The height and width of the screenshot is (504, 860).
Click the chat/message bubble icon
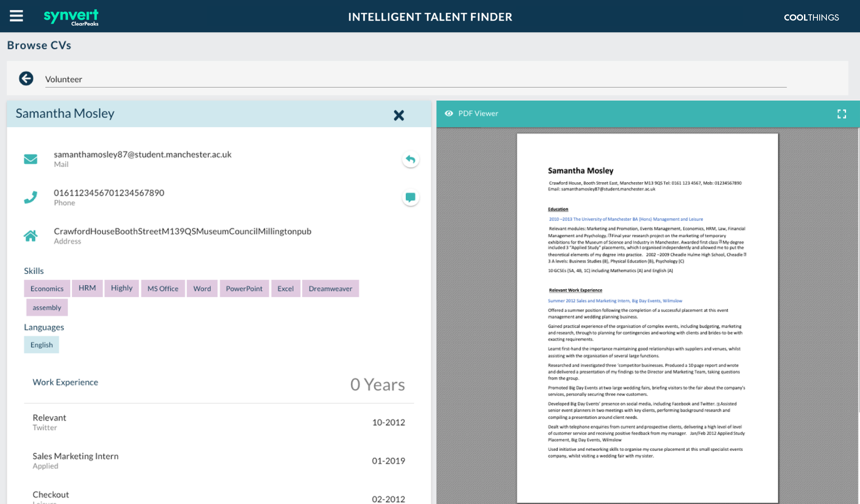coord(410,197)
